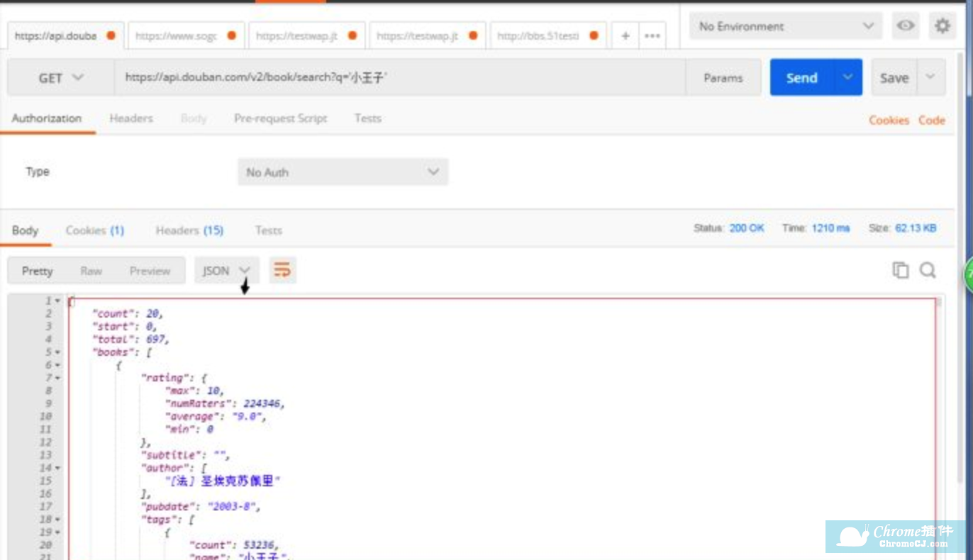Open the Code link
This screenshot has width=973, height=560.
click(932, 120)
